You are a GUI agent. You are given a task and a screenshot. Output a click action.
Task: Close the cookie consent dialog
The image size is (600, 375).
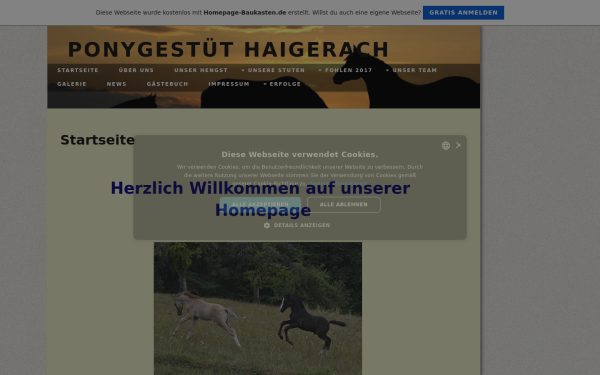pyautogui.click(x=458, y=145)
